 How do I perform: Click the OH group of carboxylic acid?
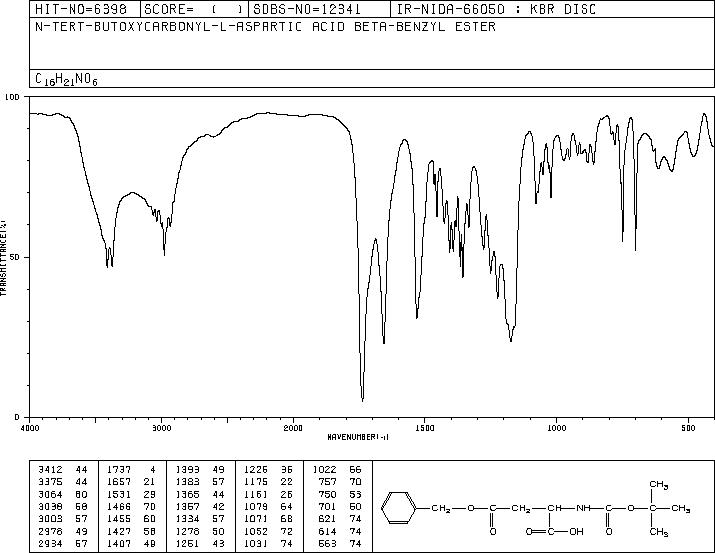(x=576, y=532)
